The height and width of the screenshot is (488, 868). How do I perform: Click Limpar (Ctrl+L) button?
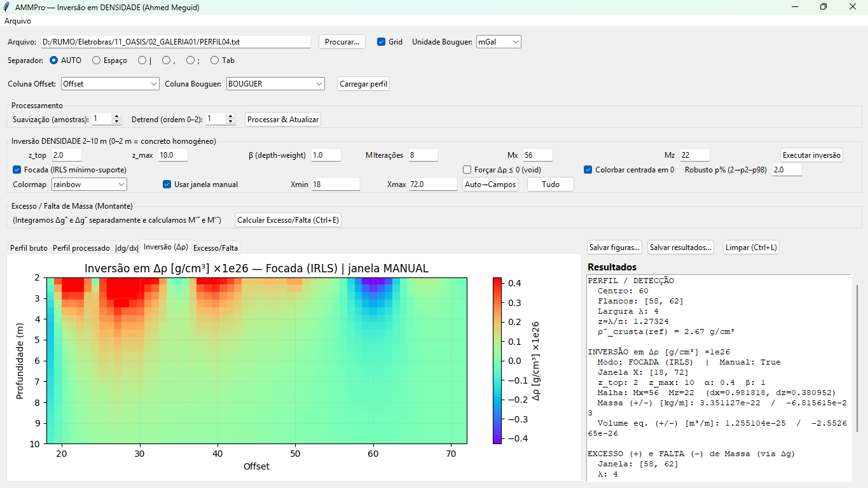752,247
